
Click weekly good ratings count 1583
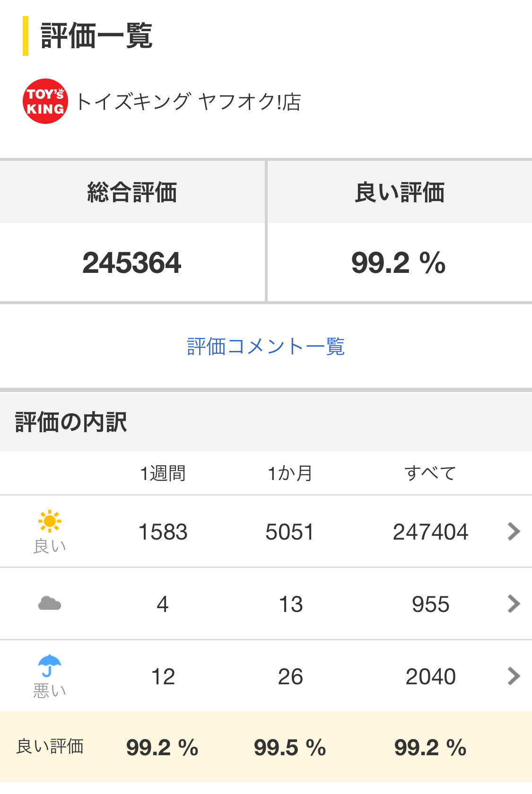163,532
